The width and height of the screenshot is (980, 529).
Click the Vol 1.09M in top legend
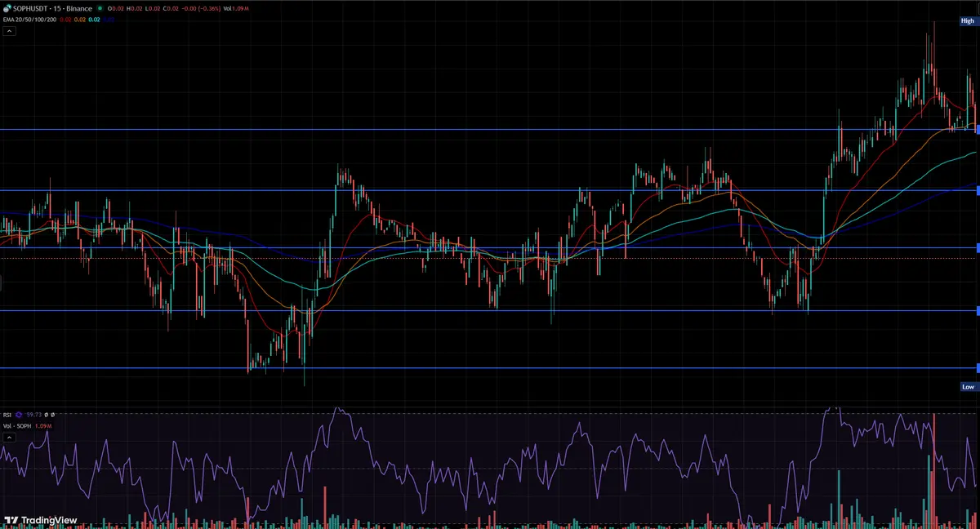tap(236, 9)
